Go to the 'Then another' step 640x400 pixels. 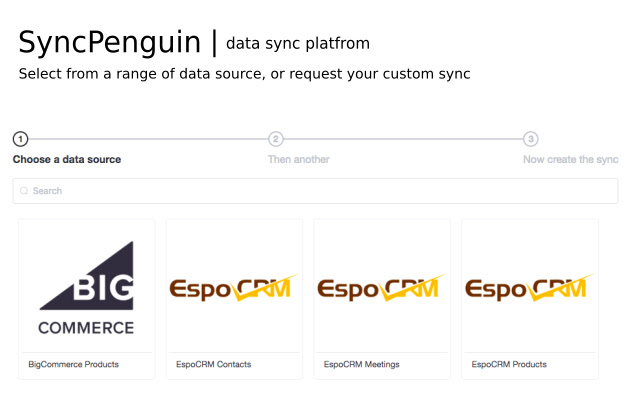(298, 159)
